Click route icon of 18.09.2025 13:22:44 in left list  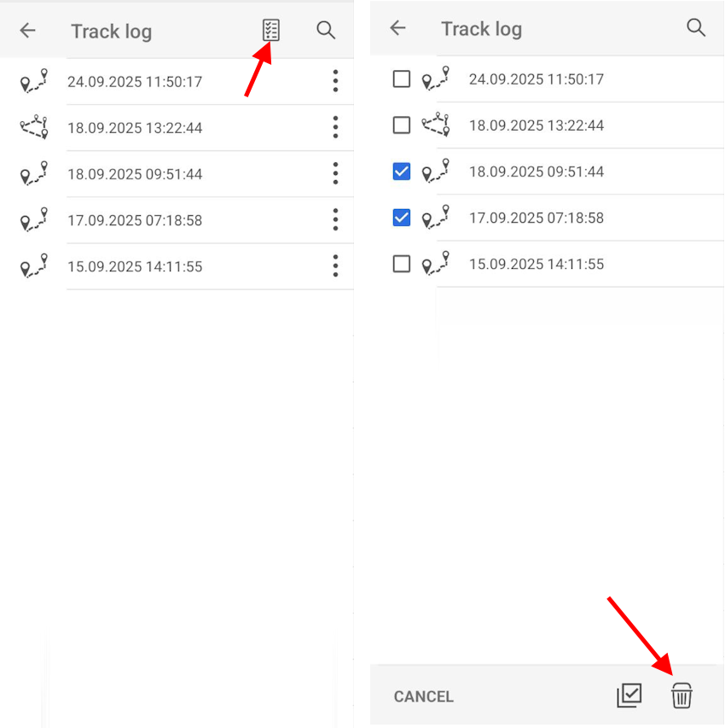(x=34, y=128)
